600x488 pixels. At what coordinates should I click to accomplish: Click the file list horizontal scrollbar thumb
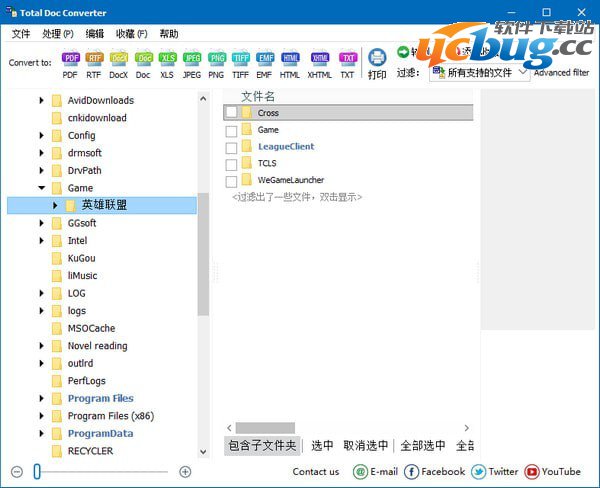(265, 428)
